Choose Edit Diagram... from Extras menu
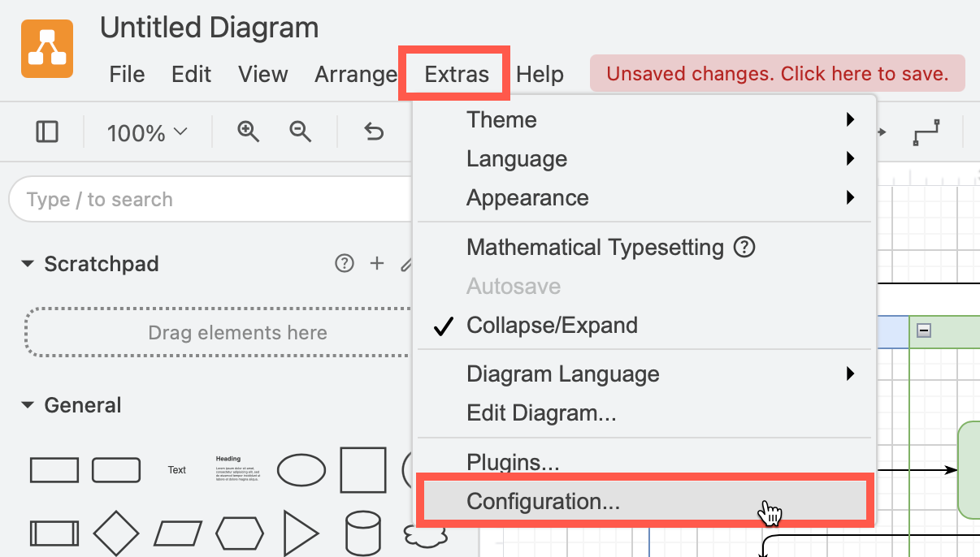 tap(644, 413)
